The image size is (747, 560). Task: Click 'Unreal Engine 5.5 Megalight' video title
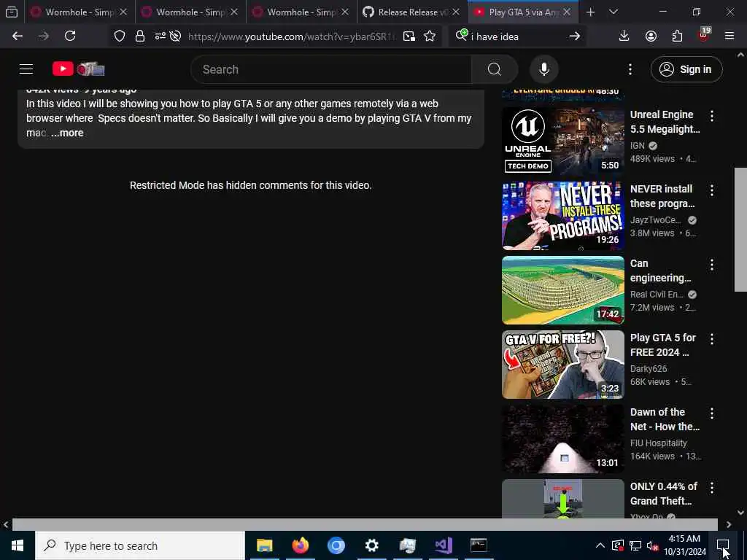[665, 122]
